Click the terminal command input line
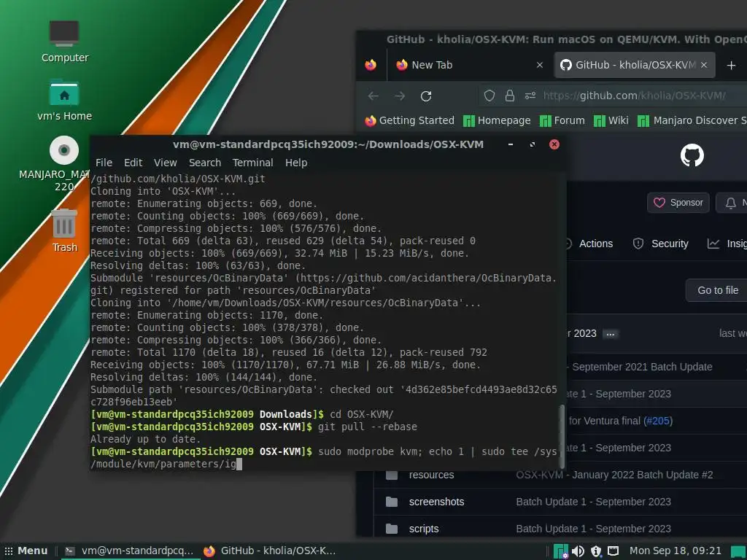Screen dimensions: 747x560 click(323, 458)
